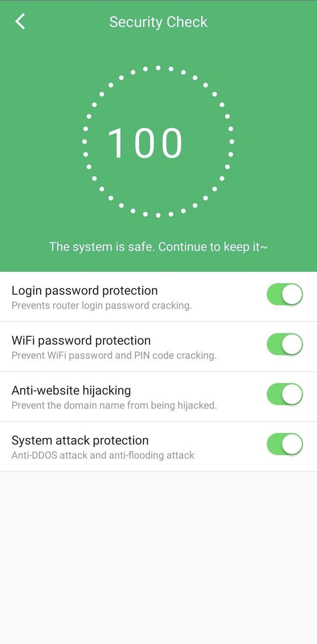The image size is (317, 644).
Task: Toggle Anti-website hijacking switch
Action: tap(285, 394)
